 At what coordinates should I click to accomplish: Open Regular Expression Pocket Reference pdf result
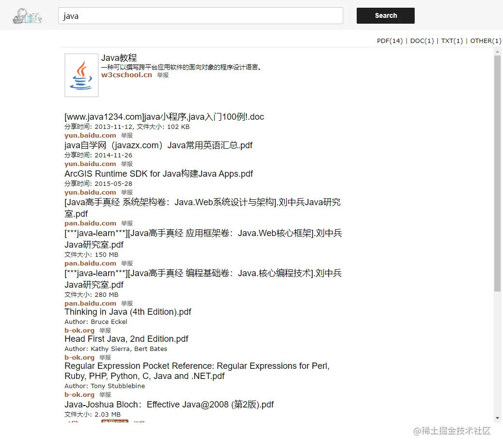point(197,371)
